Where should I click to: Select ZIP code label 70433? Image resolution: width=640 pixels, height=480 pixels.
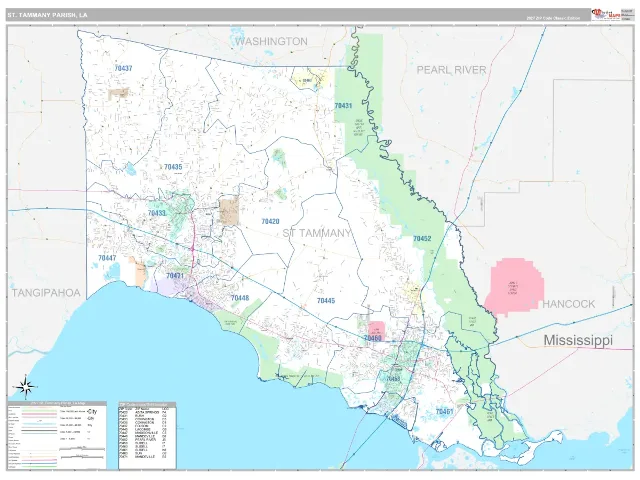click(x=157, y=213)
